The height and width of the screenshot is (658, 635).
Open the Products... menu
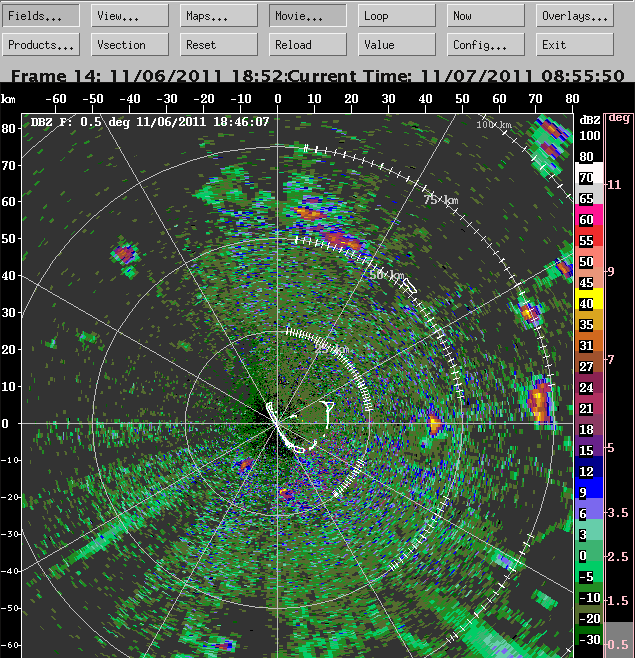click(x=41, y=44)
